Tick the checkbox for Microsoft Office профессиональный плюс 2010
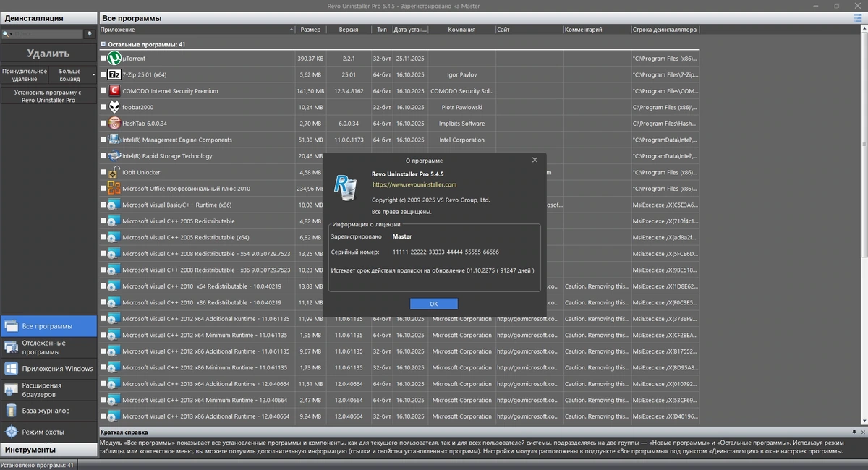Viewport: 868px width, 470px height. click(103, 189)
